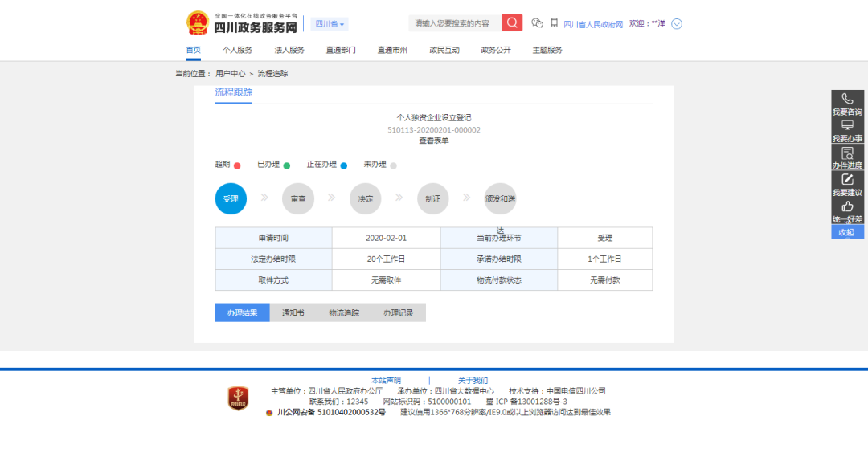Collapse the sidebar with 收起 button
The height and width of the screenshot is (457, 868).
(847, 232)
